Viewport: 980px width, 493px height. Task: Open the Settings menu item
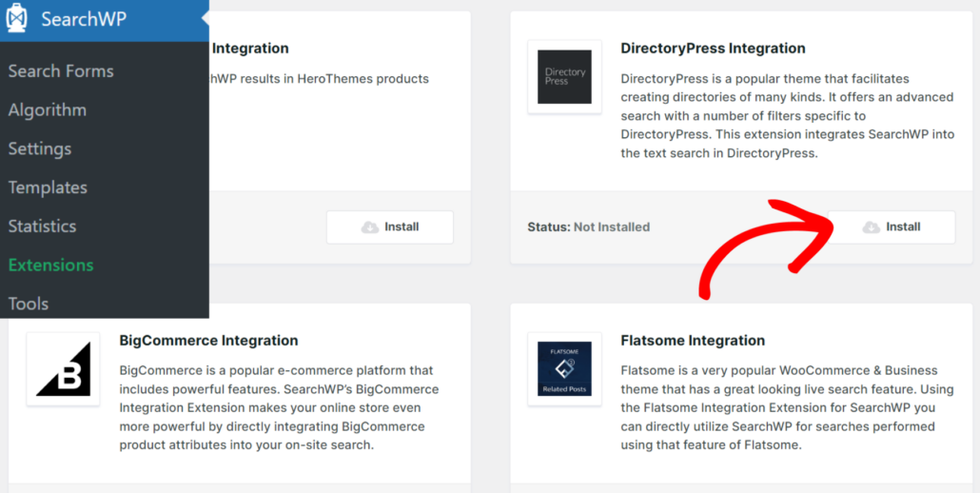[40, 148]
